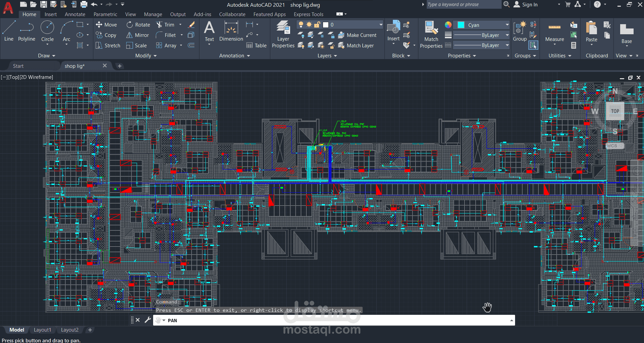Open command line customize wrench

pyautogui.click(x=147, y=320)
